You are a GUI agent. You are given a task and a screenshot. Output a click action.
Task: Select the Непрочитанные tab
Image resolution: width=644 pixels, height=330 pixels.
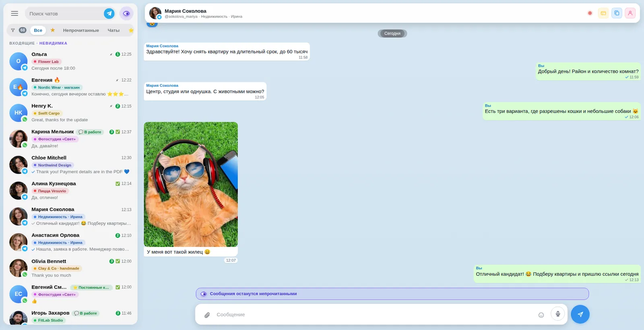point(81,30)
